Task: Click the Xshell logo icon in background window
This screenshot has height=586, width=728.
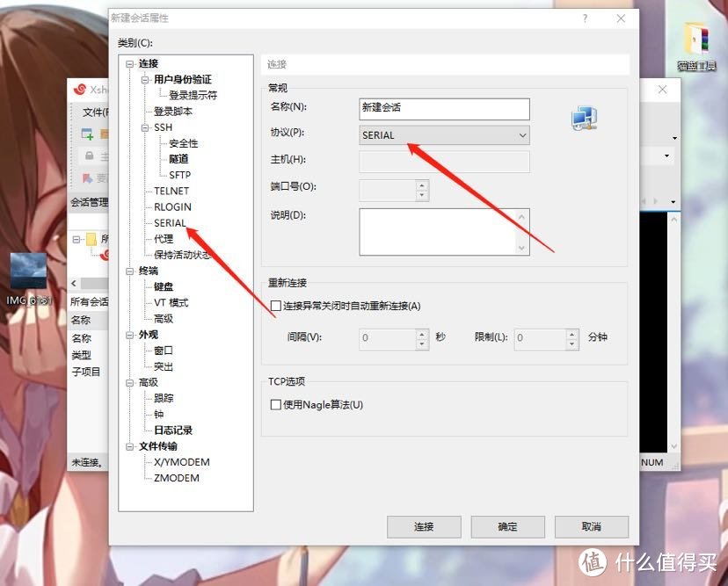Action: tap(80, 89)
